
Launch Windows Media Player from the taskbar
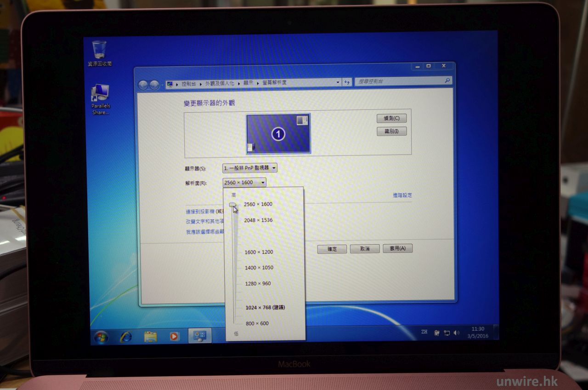point(174,337)
